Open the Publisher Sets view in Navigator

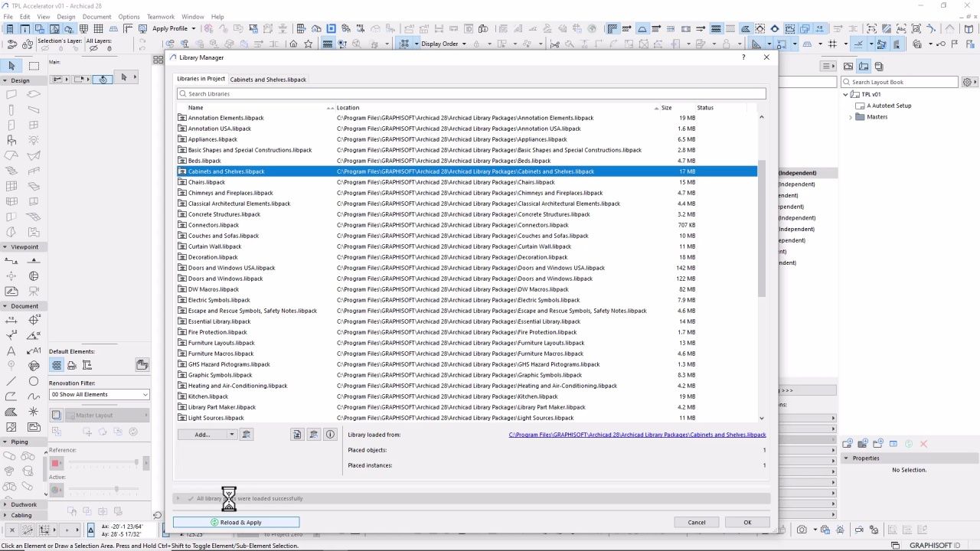tap(879, 67)
